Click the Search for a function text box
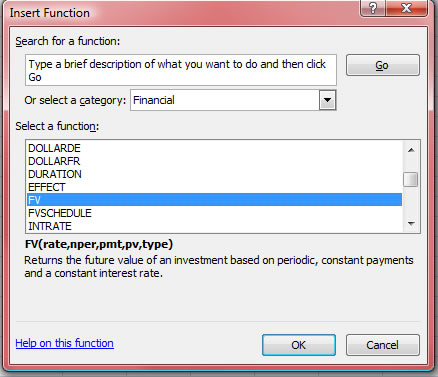The height and width of the screenshot is (377, 438). (x=181, y=70)
